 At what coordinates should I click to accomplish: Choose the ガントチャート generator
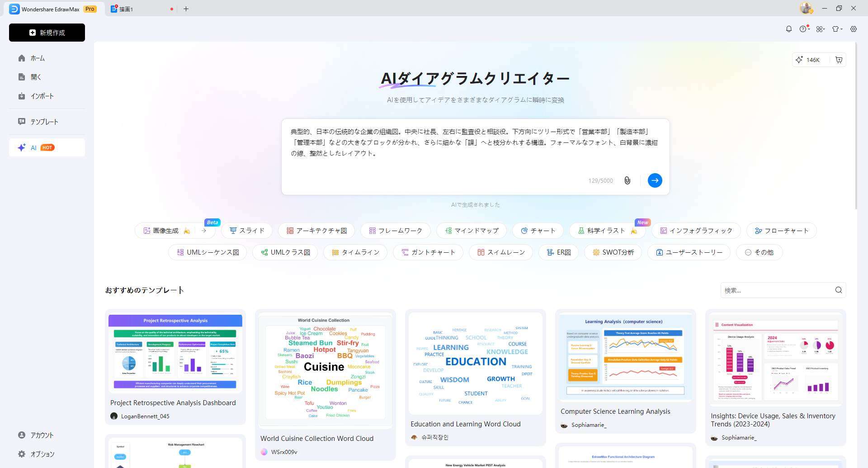(x=428, y=252)
